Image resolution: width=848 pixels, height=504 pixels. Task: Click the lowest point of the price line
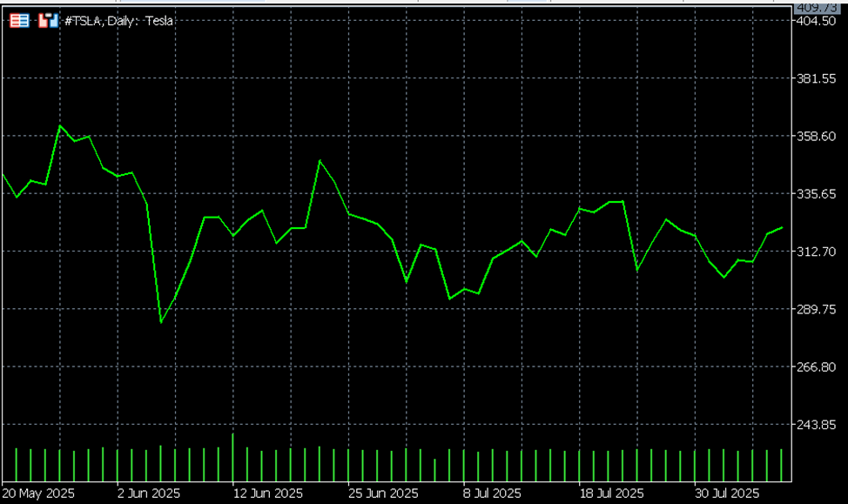click(x=161, y=322)
